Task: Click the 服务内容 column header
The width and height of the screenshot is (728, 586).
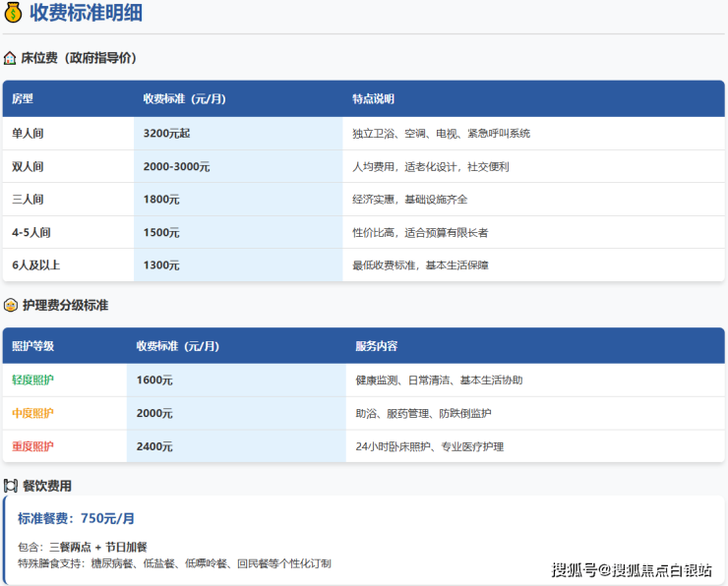Action: 376,346
